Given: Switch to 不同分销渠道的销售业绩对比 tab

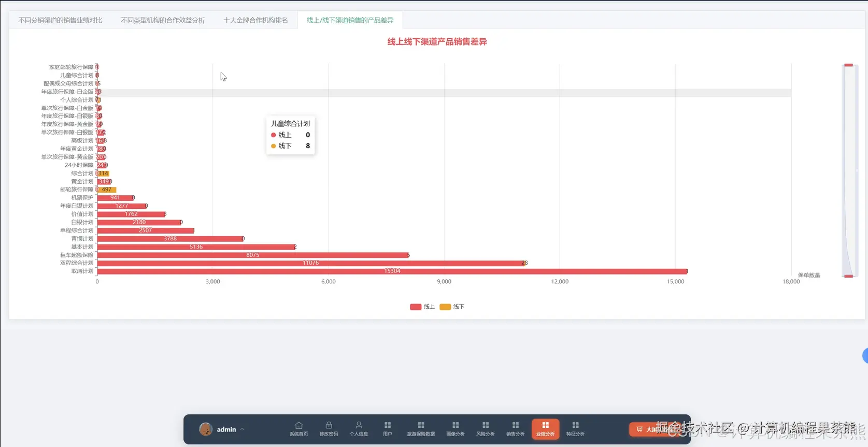Looking at the screenshot, I should (61, 20).
